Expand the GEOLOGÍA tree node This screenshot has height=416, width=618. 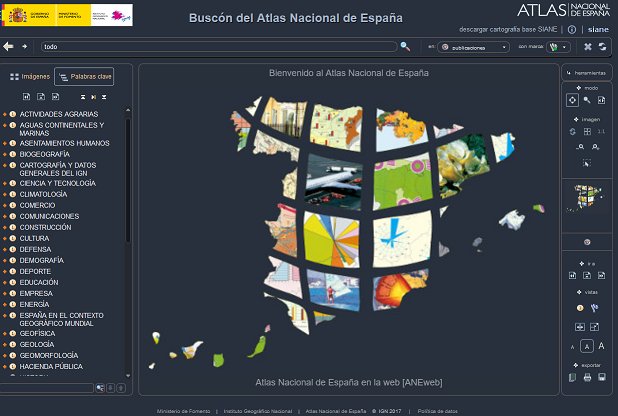[5, 344]
